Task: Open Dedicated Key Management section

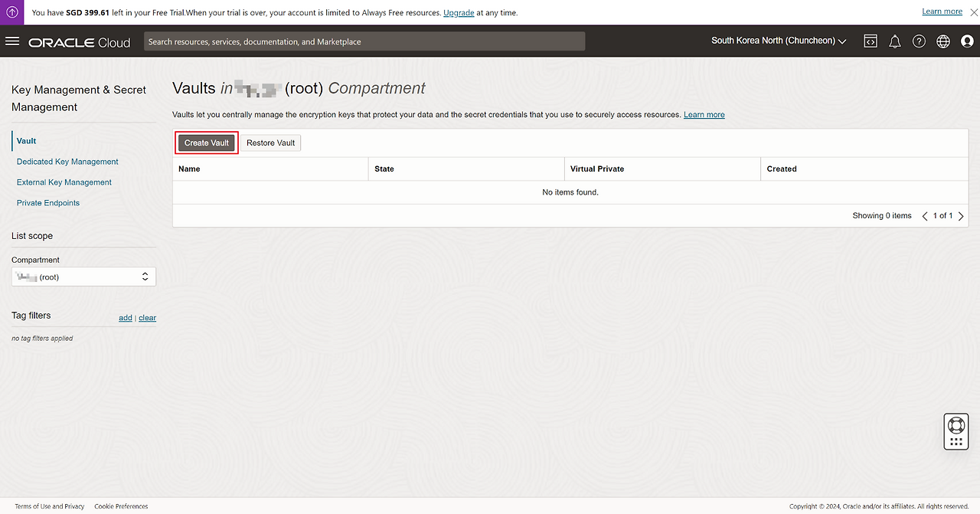Action: [x=67, y=162]
